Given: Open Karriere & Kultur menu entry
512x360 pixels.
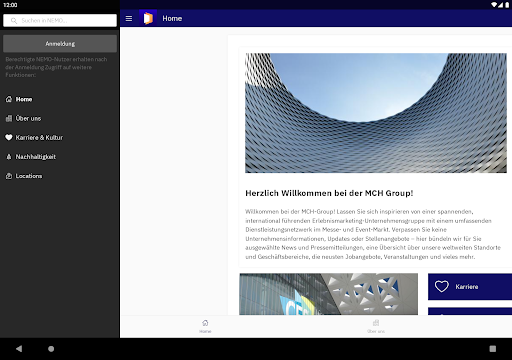Looking at the screenshot, I should (x=60, y=137).
